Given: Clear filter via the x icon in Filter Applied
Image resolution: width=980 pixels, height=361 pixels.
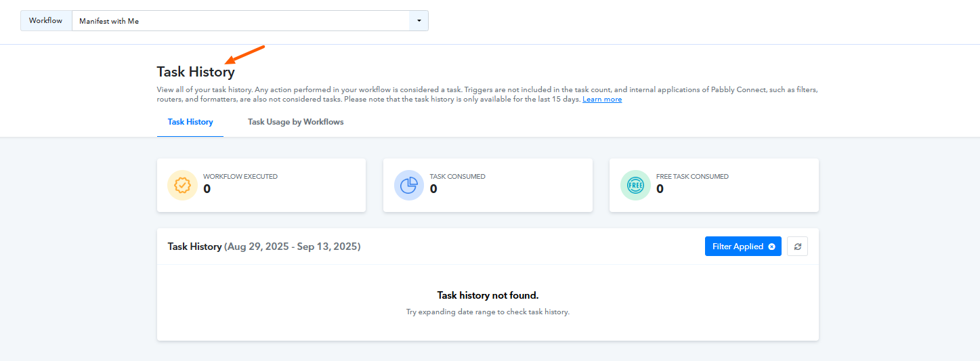Looking at the screenshot, I should tap(771, 247).
